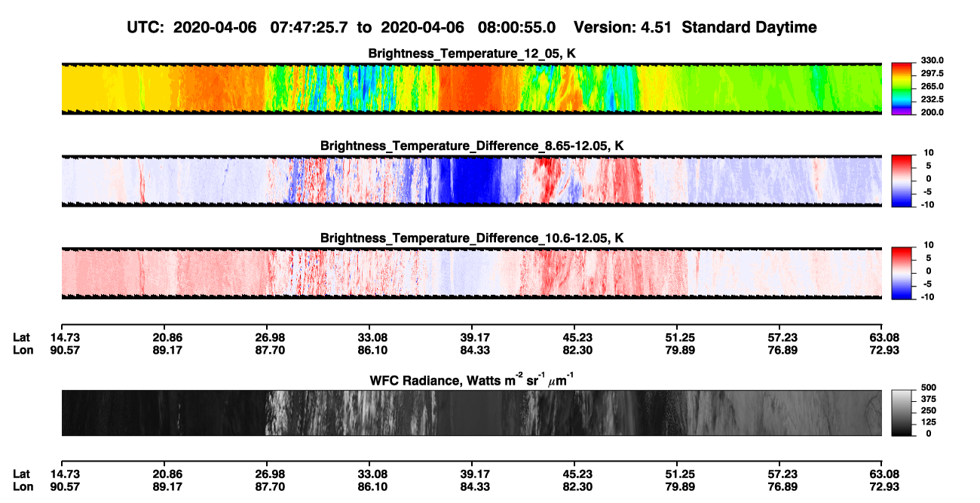Click the red-blue colorbar of the 10.6-12.05 panel
The height and width of the screenshot is (503, 980).
click(902, 273)
